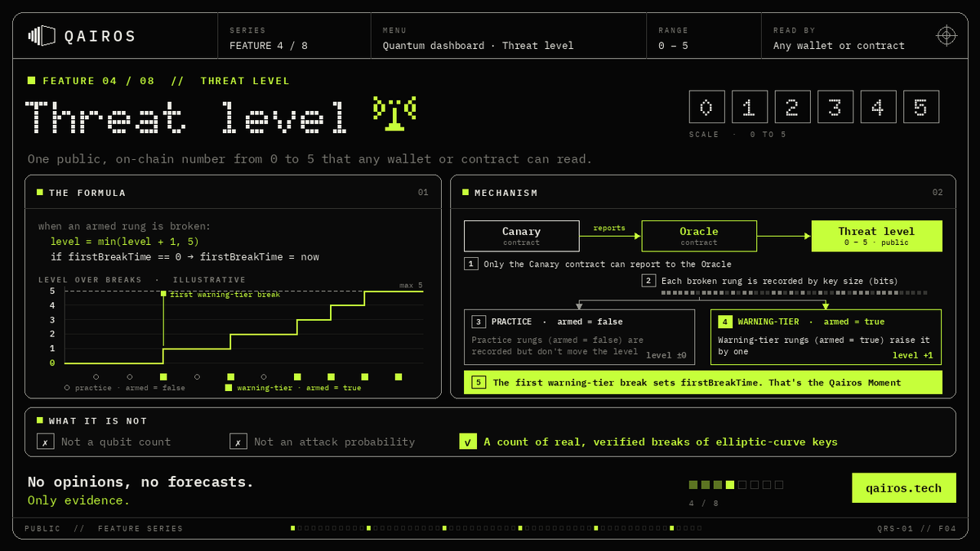Viewport: 980px width, 551px height.
Task: Click the page progress squares above 4 / 8
Action: (736, 484)
